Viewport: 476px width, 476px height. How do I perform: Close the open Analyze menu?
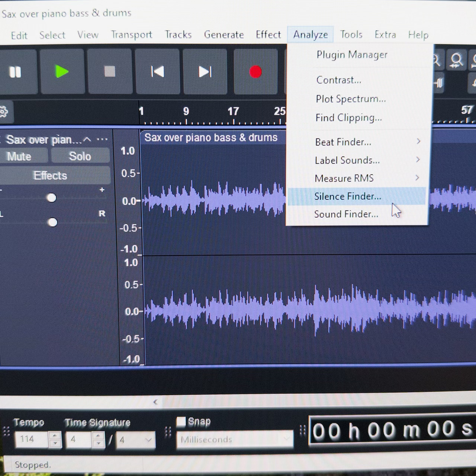[x=311, y=35]
